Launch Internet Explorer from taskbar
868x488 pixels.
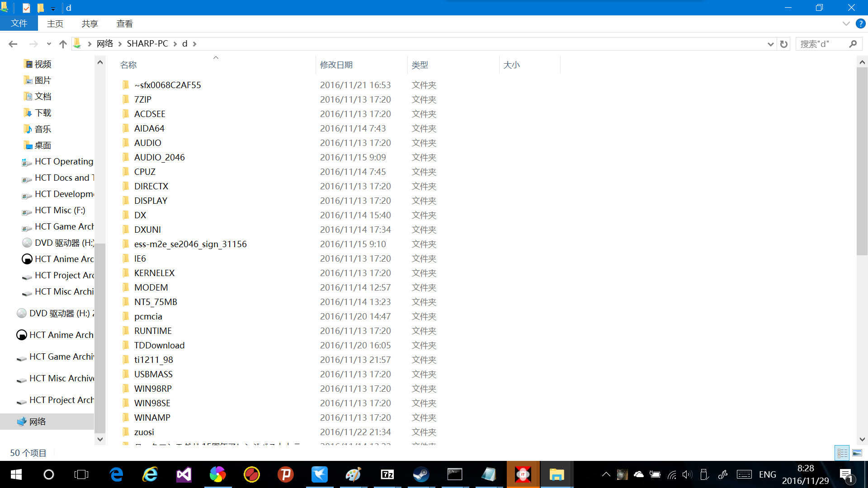(x=150, y=474)
